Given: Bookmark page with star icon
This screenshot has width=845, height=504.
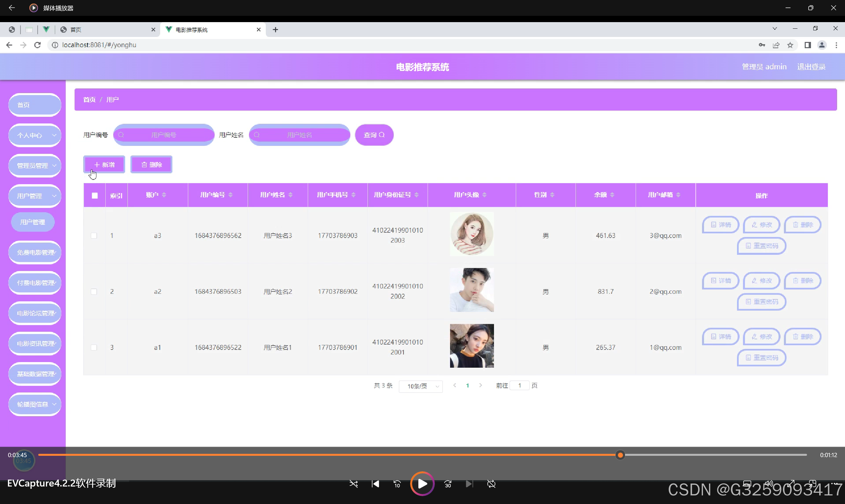Looking at the screenshot, I should click(790, 45).
